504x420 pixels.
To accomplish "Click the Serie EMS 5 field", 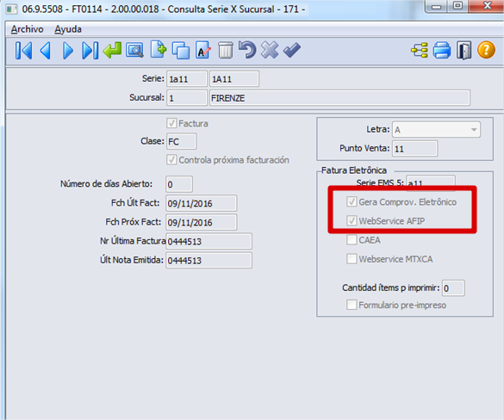I will [431, 183].
